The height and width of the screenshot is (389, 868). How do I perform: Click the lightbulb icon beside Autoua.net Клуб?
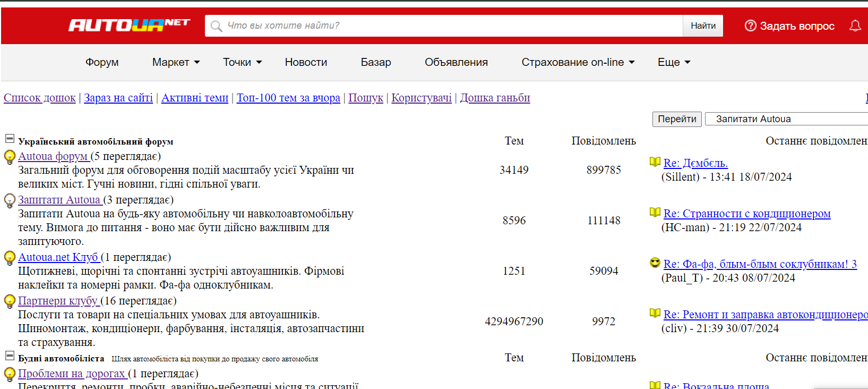pos(10,258)
